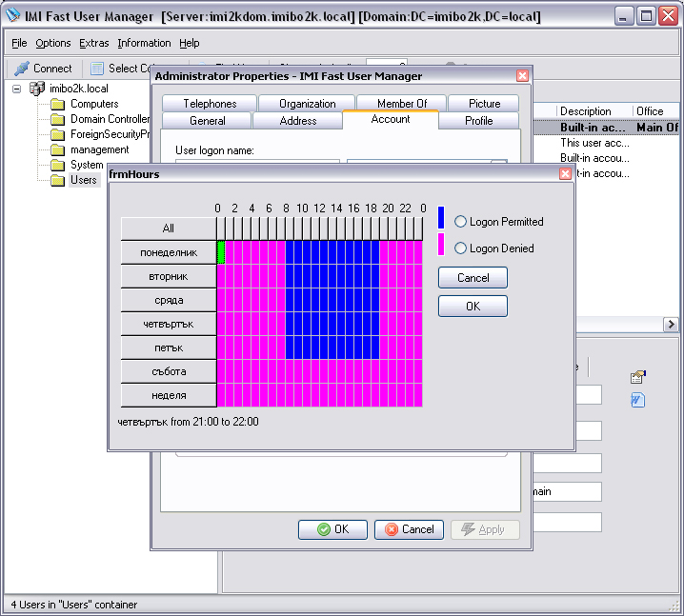Select the Logon Permitted radio button
The width and height of the screenshot is (684, 616).
tap(460, 222)
